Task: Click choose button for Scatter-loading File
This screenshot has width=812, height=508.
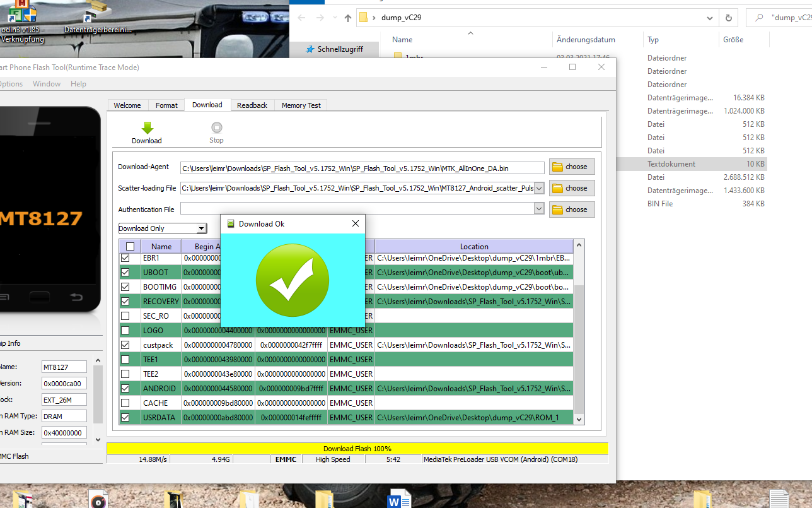Action: point(572,188)
